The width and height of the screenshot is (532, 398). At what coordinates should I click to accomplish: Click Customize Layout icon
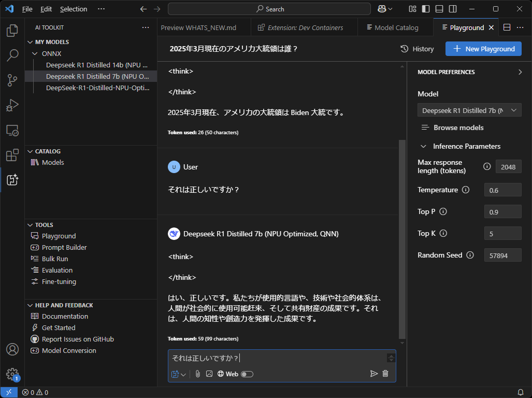412,9
